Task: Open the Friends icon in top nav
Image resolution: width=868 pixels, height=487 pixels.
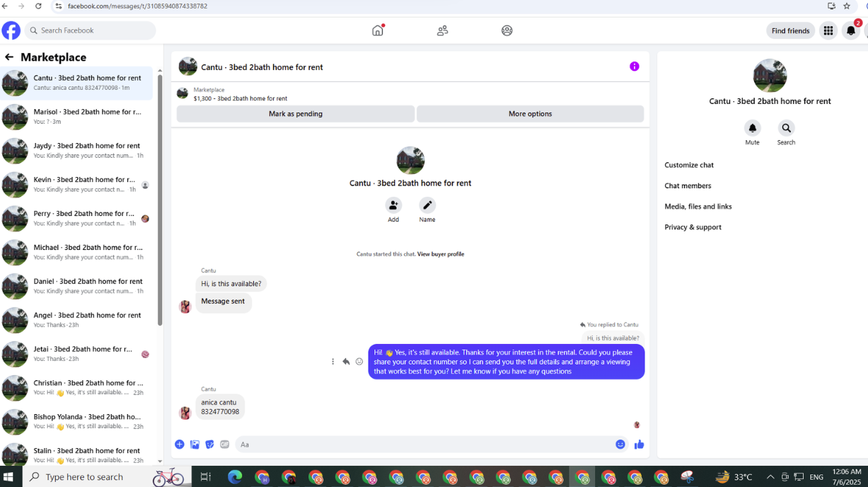Action: pyautogui.click(x=442, y=30)
